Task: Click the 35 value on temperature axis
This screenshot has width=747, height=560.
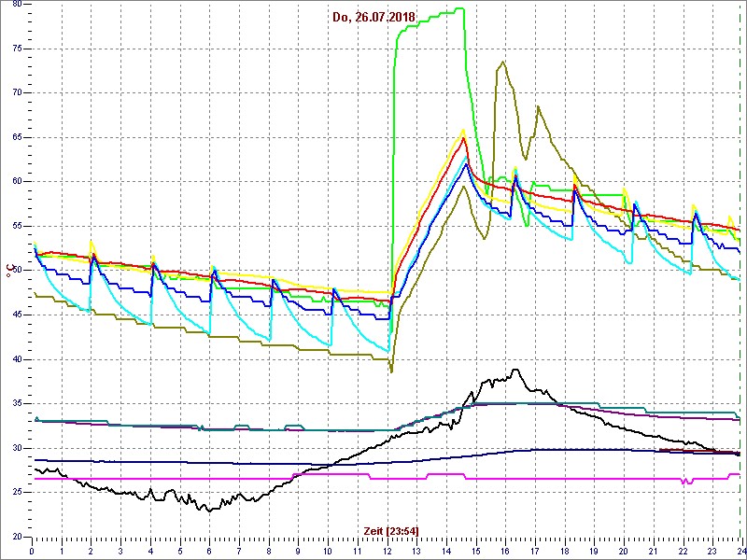Action: tap(18, 403)
